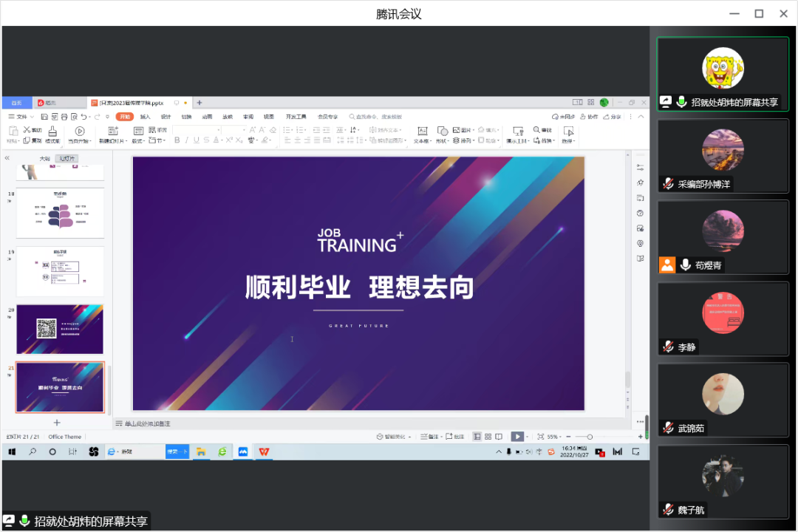The image size is (798, 532).
Task: Click the zoom slider in the status bar
Action: point(591,436)
